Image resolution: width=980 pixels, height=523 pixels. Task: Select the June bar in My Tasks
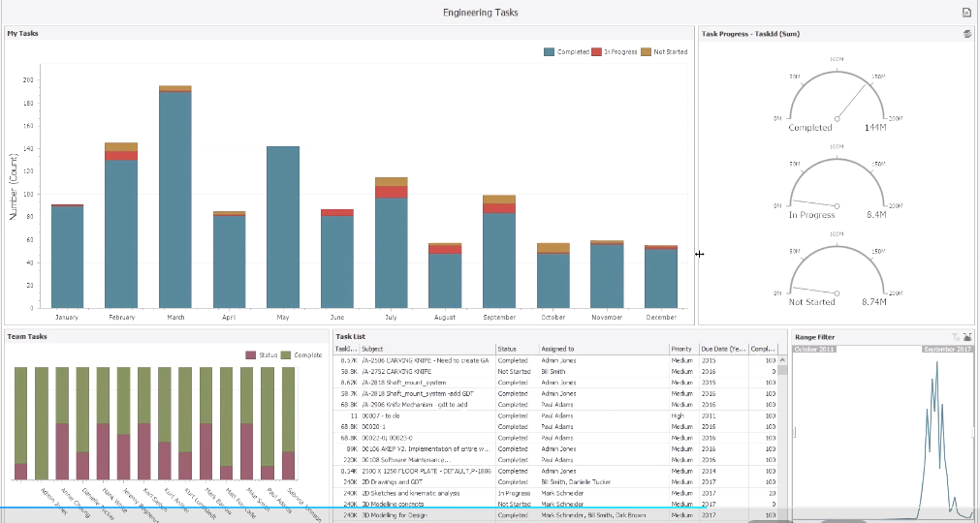[337, 259]
